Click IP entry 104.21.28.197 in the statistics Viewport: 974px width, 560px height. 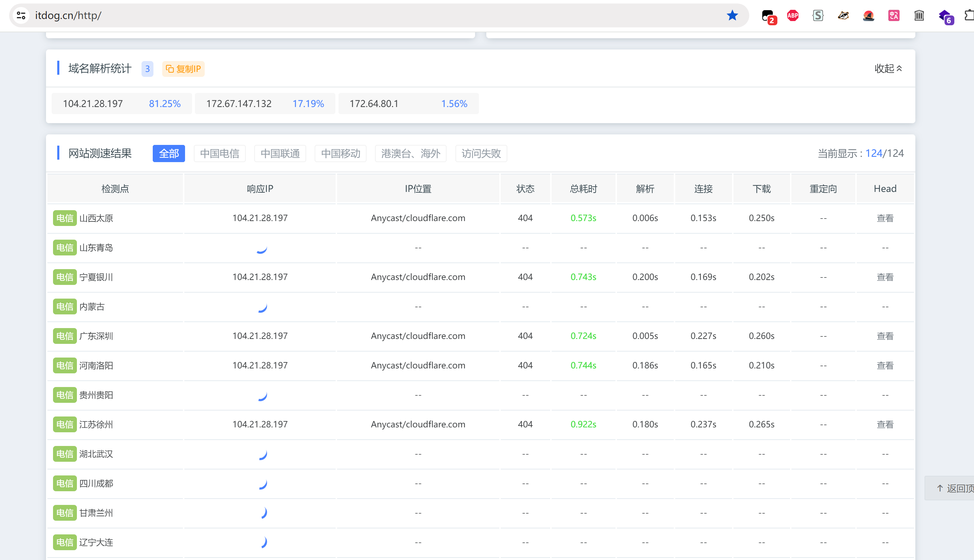[x=93, y=104]
